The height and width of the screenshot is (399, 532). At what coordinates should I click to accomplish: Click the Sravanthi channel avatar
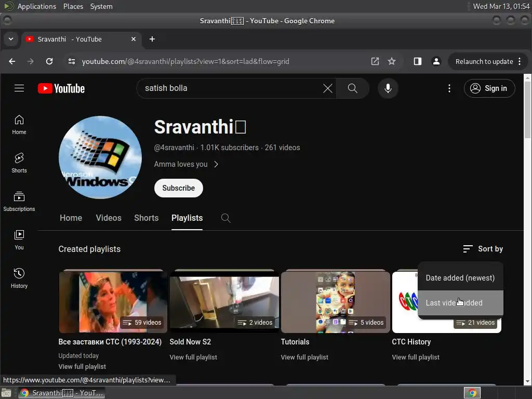(x=100, y=157)
